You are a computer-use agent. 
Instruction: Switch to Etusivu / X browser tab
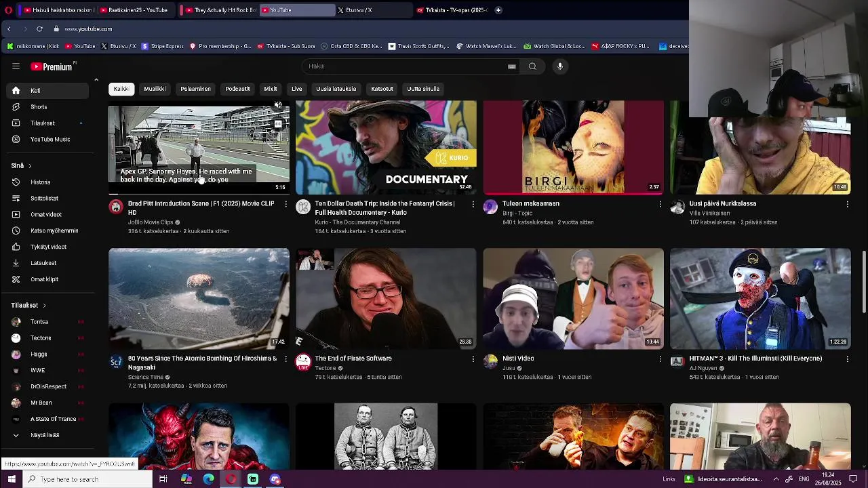[x=373, y=10]
